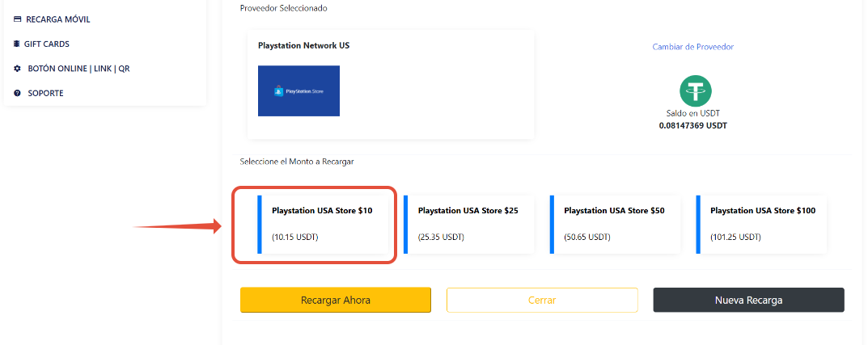
Task: Click the Saldo en USDT label
Action: (x=693, y=113)
